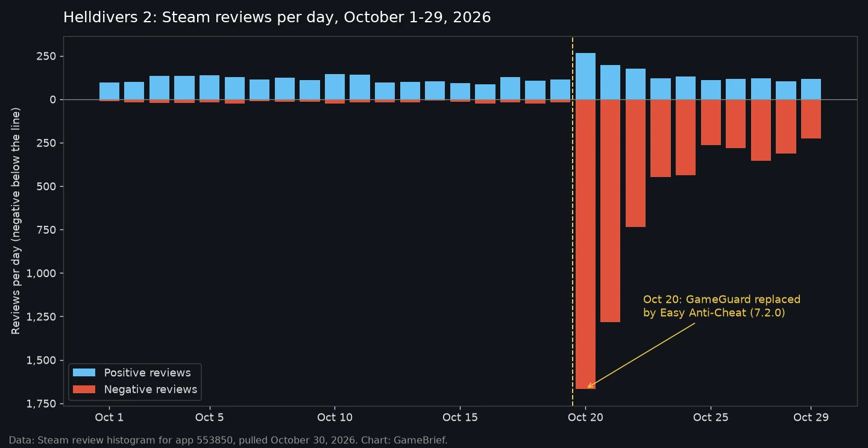Click the red negative bar for Oct 22
Screen dimensions: 868x448
tap(635, 163)
